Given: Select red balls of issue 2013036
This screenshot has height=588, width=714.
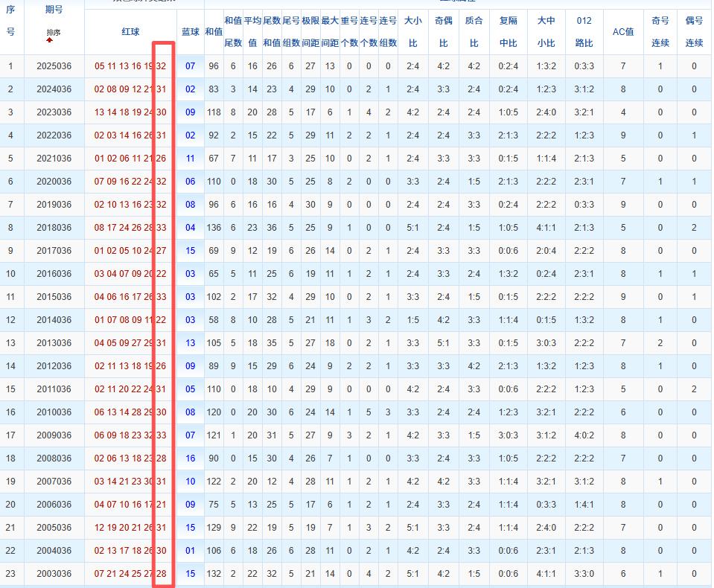Looking at the screenshot, I should 130,343.
